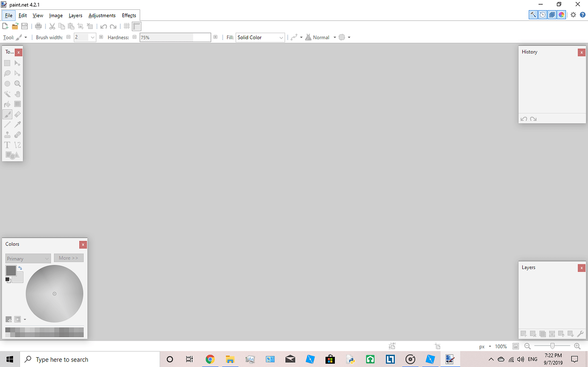The image size is (588, 367).
Task: Open the Fill dropdown showing Solid Color
Action: [260, 37]
